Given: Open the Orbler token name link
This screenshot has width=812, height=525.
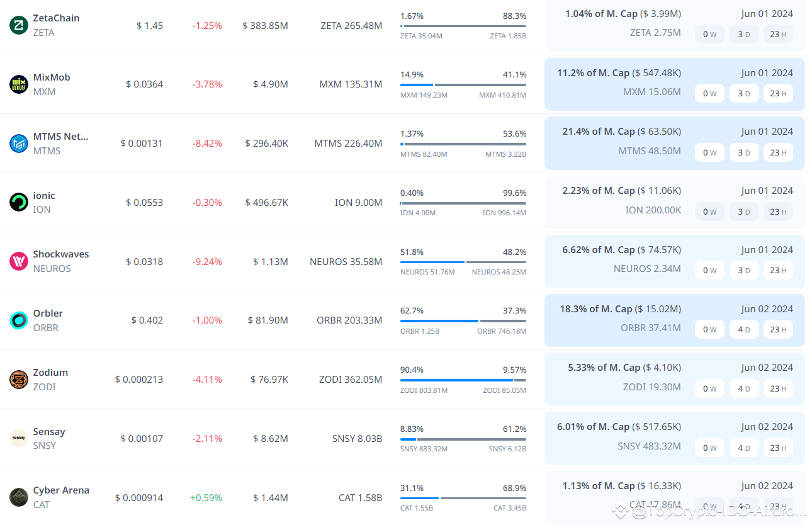Looking at the screenshot, I should [48, 313].
